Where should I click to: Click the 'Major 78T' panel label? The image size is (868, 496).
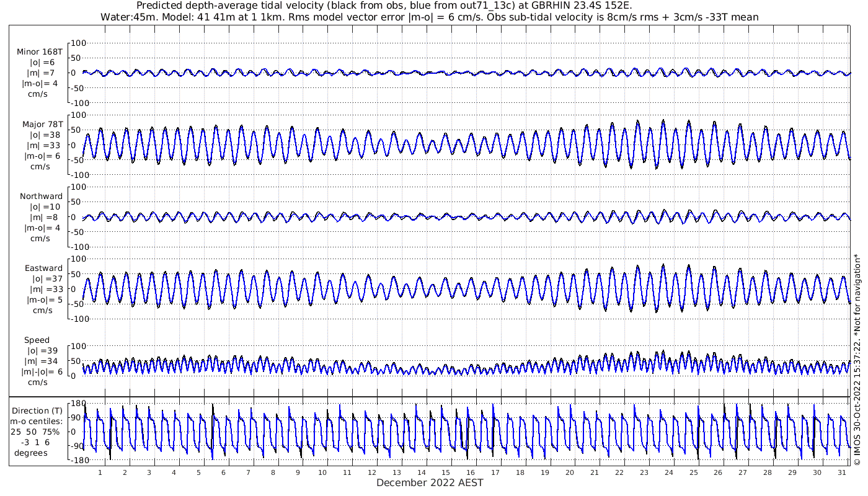click(x=42, y=124)
